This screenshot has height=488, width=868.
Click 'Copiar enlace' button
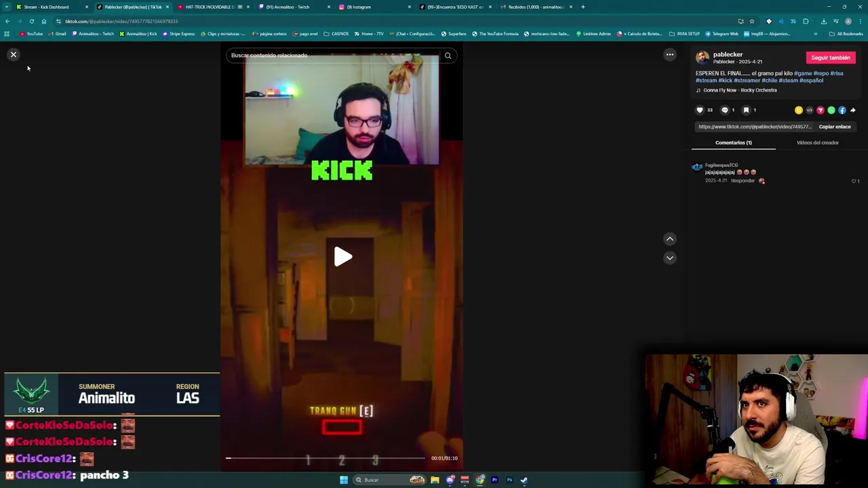pyautogui.click(x=835, y=127)
